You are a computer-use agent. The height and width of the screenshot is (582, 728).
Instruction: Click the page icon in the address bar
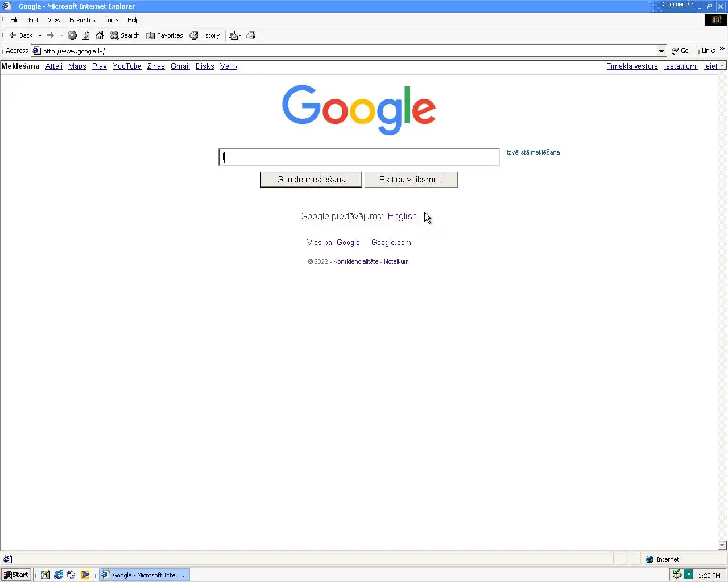37,51
